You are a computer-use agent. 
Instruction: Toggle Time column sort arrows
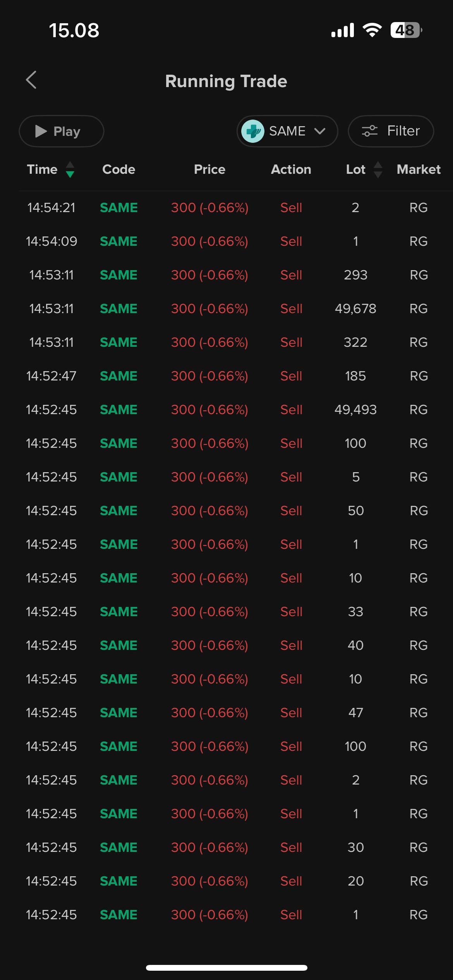point(70,170)
